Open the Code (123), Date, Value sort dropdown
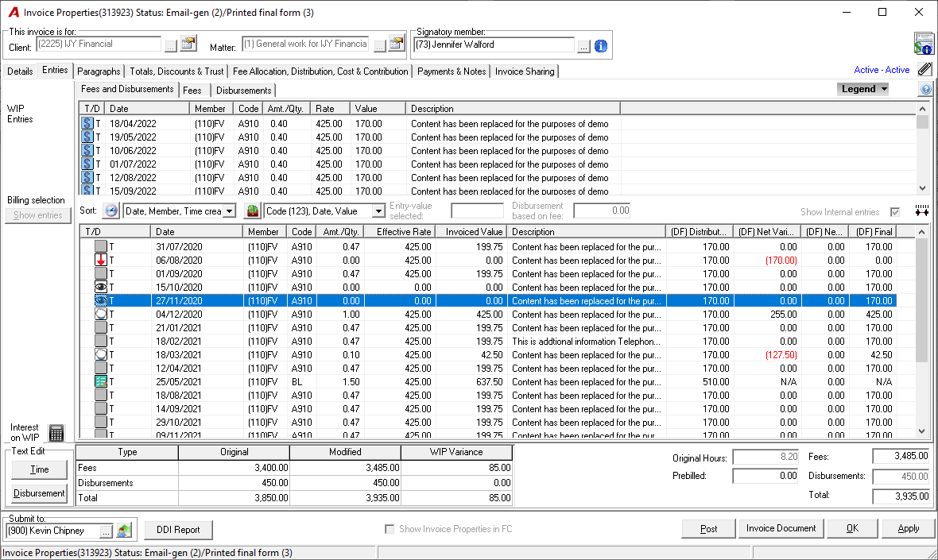 (378, 211)
